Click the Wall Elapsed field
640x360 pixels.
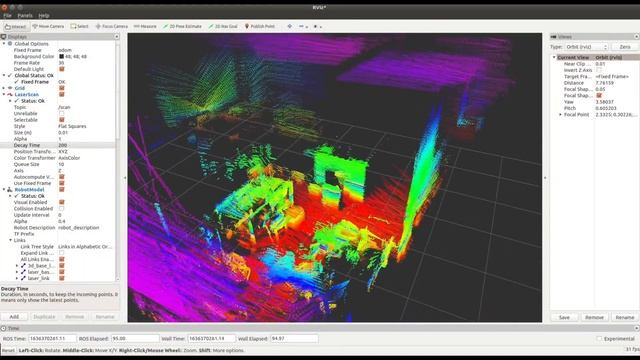point(294,339)
